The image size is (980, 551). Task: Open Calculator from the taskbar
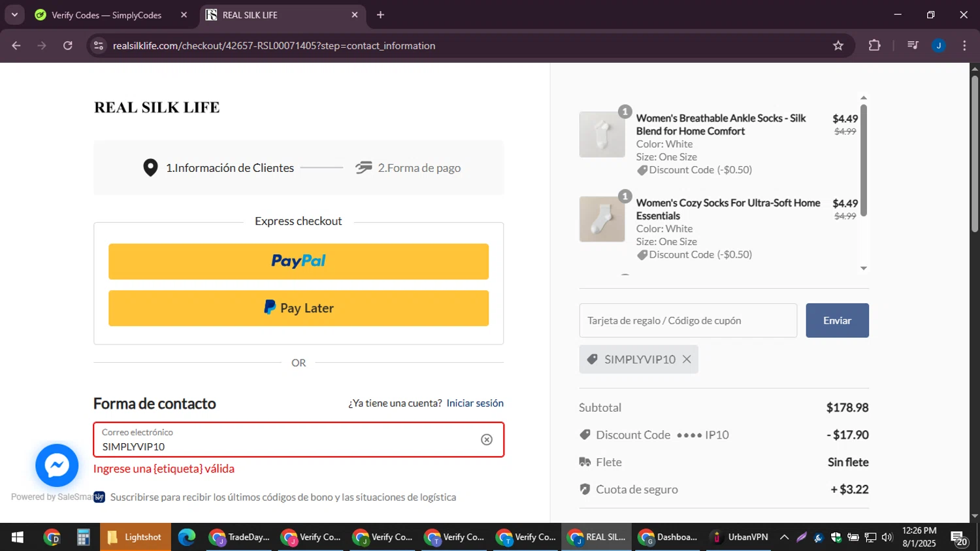[83, 537]
